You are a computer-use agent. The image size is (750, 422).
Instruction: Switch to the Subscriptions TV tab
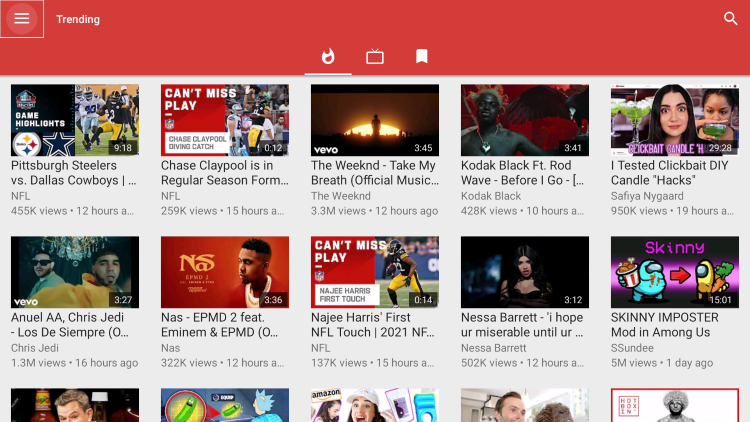[375, 56]
